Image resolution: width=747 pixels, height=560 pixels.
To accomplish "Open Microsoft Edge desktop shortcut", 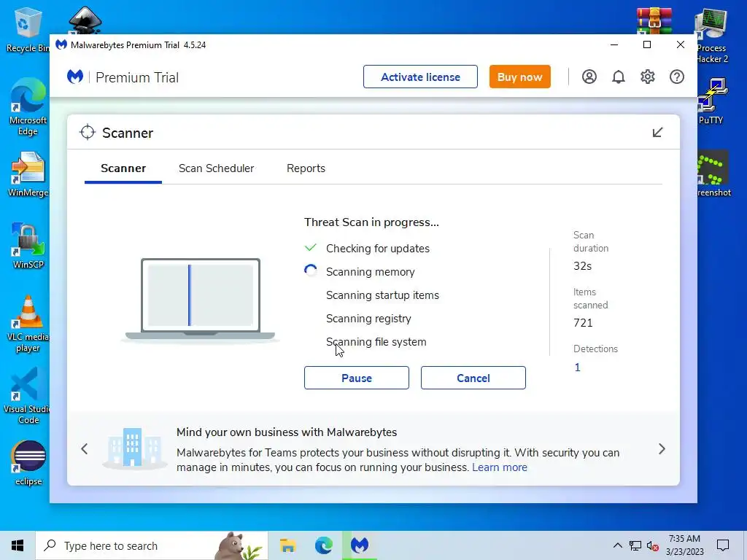I will tap(28, 108).
